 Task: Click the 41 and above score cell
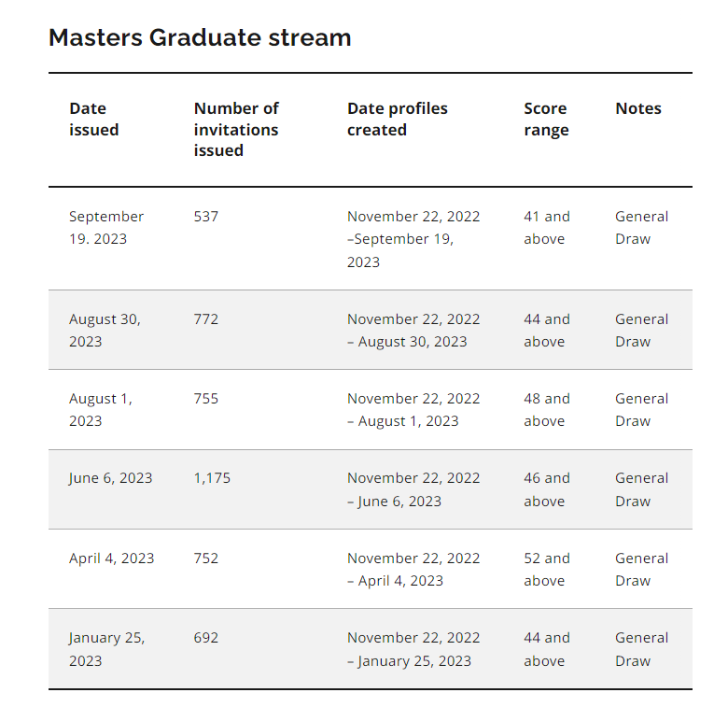click(x=546, y=228)
